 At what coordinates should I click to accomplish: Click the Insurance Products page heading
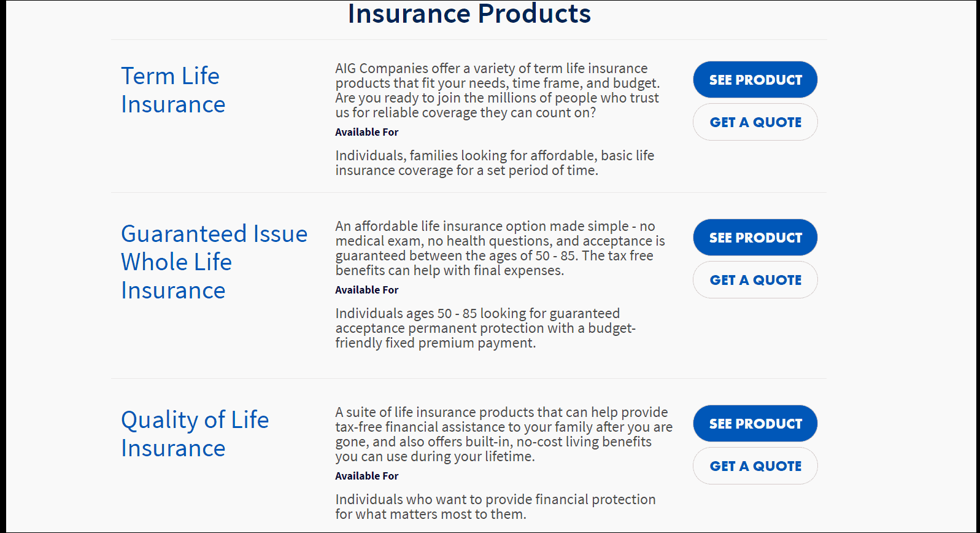pyautogui.click(x=469, y=14)
